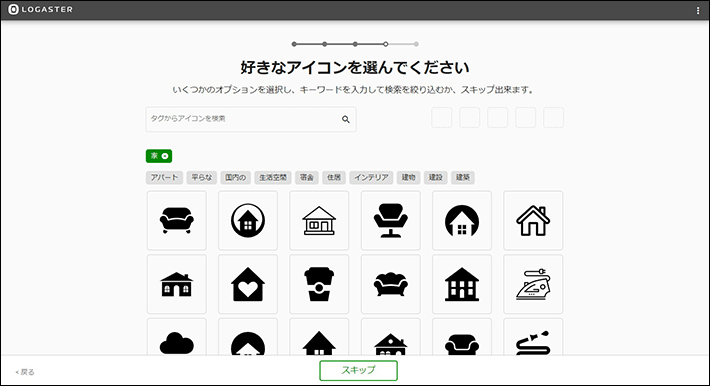The width and height of the screenshot is (710, 386).
Task: Click the Logaster logo
Action: [x=40, y=10]
